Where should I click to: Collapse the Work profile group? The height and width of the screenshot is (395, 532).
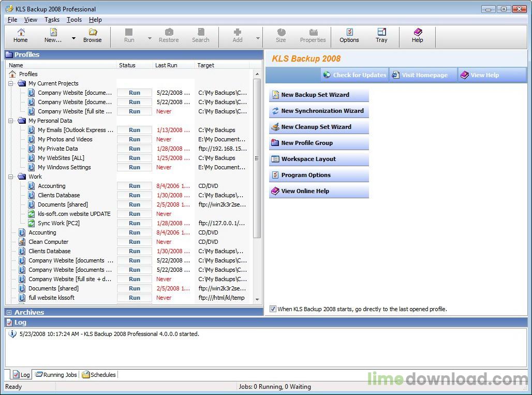click(11, 177)
